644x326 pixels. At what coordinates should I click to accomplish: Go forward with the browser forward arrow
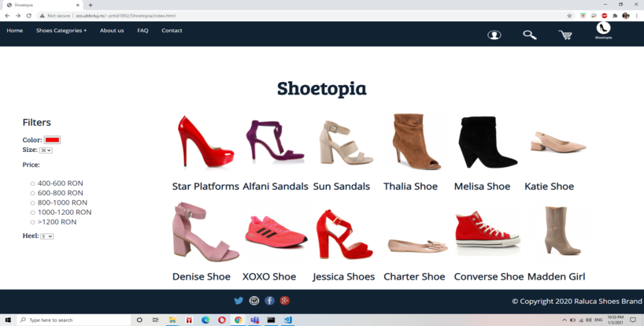18,16
